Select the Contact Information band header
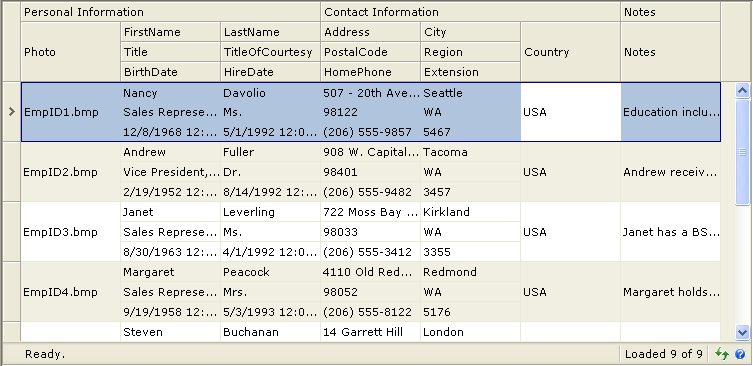Screen dimensions: 753x366 pos(470,12)
